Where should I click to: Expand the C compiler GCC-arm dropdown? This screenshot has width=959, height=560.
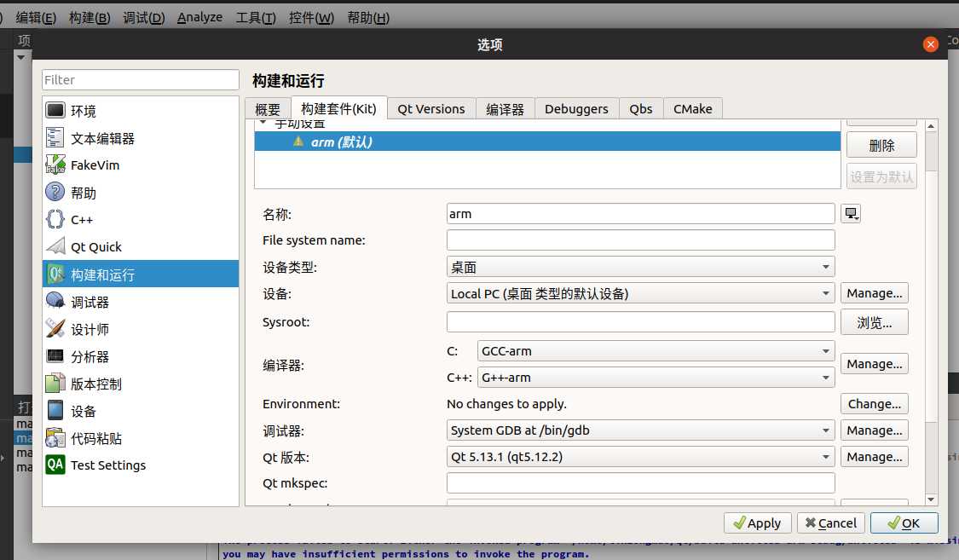[656, 351]
